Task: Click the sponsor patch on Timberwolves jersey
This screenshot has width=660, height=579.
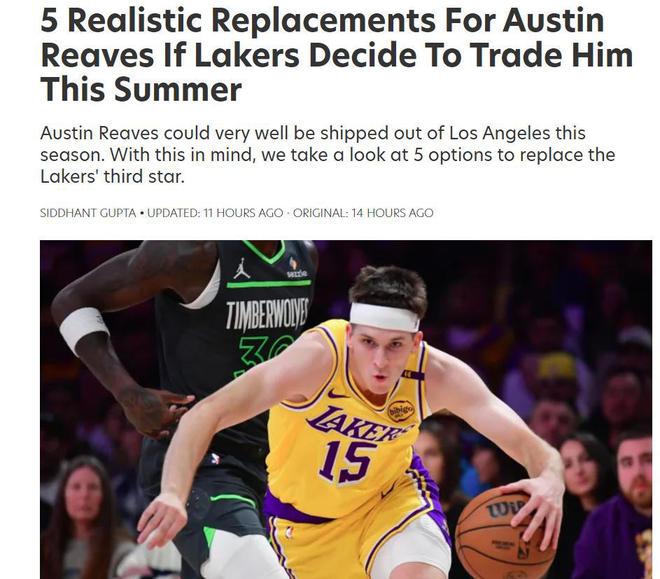Action: (297, 268)
